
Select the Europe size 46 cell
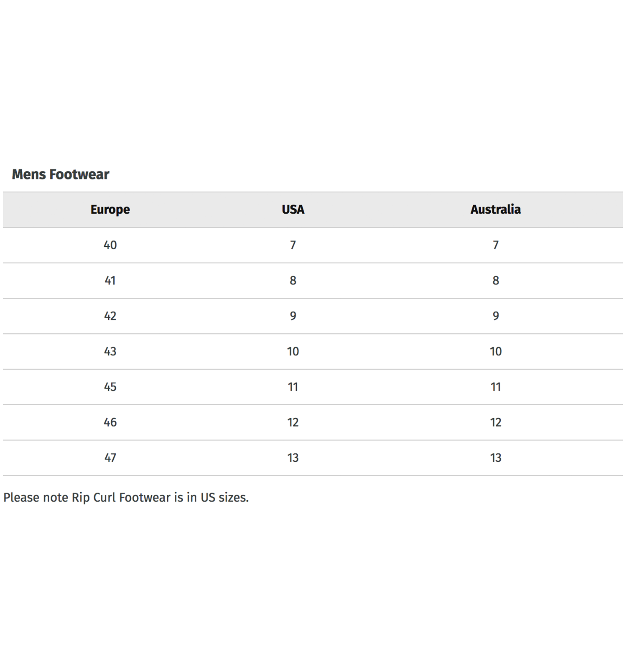click(x=110, y=422)
